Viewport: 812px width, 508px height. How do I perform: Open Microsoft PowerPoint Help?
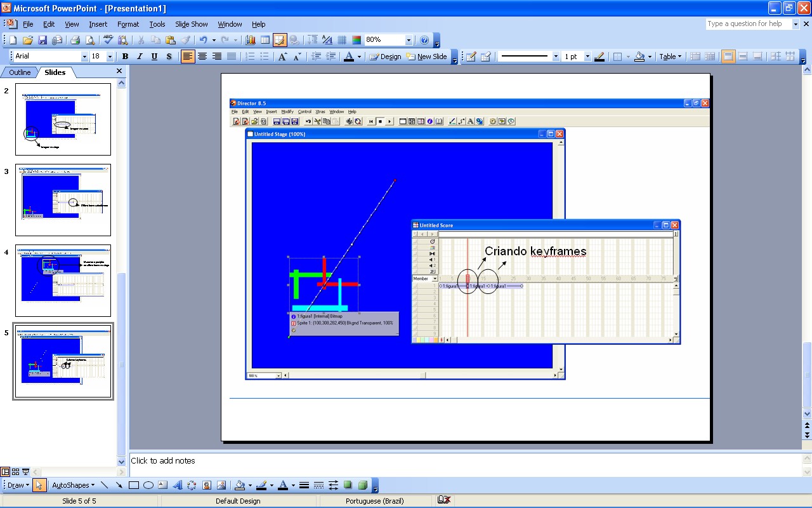coord(424,40)
